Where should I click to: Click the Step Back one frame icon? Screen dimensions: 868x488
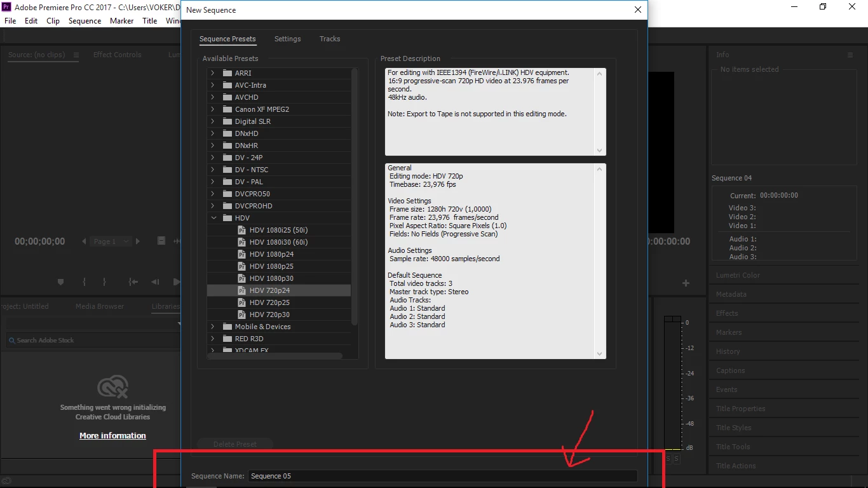pyautogui.click(x=155, y=282)
